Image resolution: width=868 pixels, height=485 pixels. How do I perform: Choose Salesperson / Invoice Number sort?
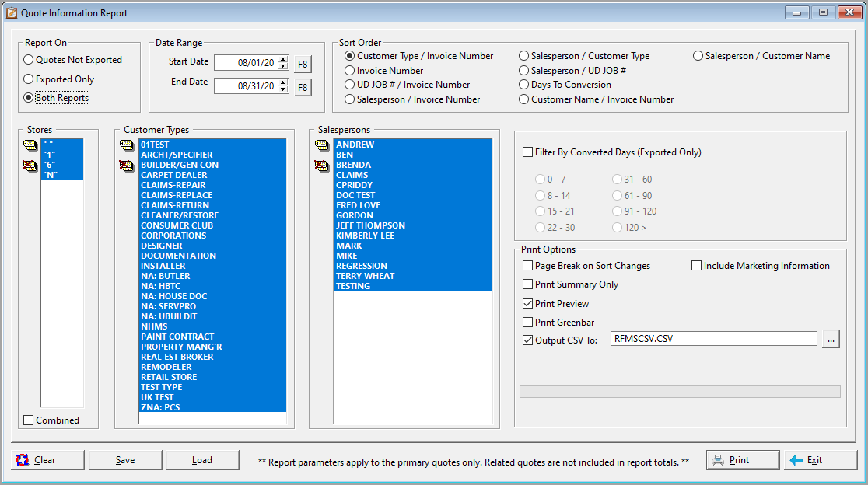tap(412, 99)
